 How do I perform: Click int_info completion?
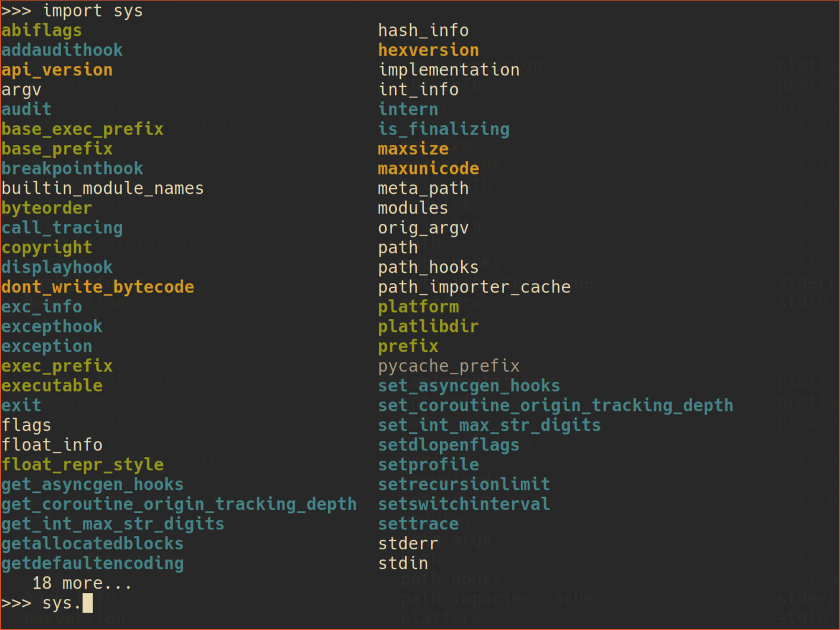tap(418, 90)
